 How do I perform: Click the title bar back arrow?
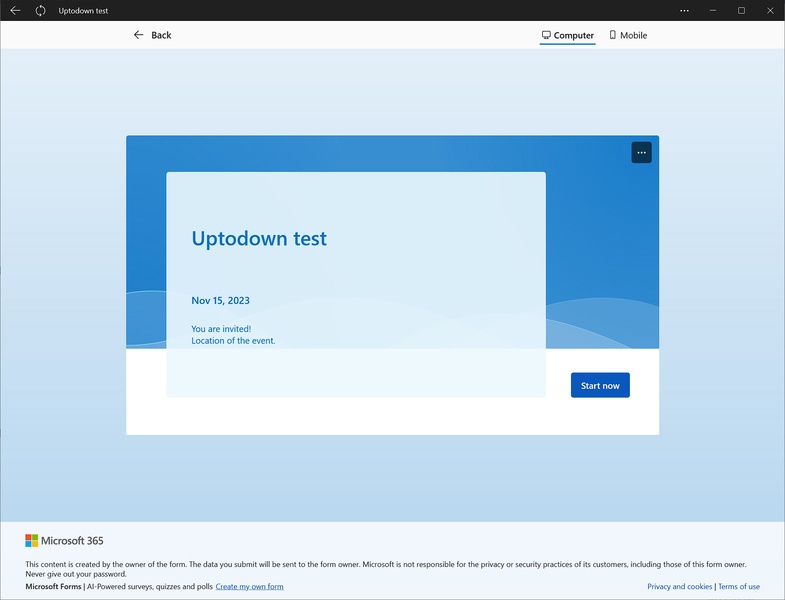[x=15, y=10]
